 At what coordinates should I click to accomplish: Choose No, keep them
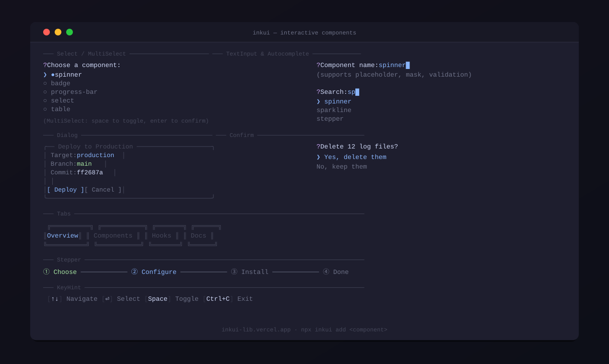(x=341, y=167)
